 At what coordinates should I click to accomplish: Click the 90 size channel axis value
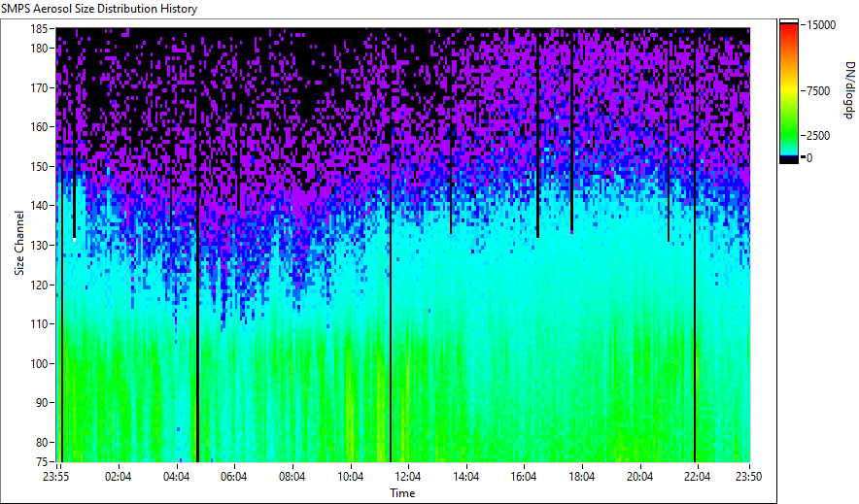tap(44, 403)
